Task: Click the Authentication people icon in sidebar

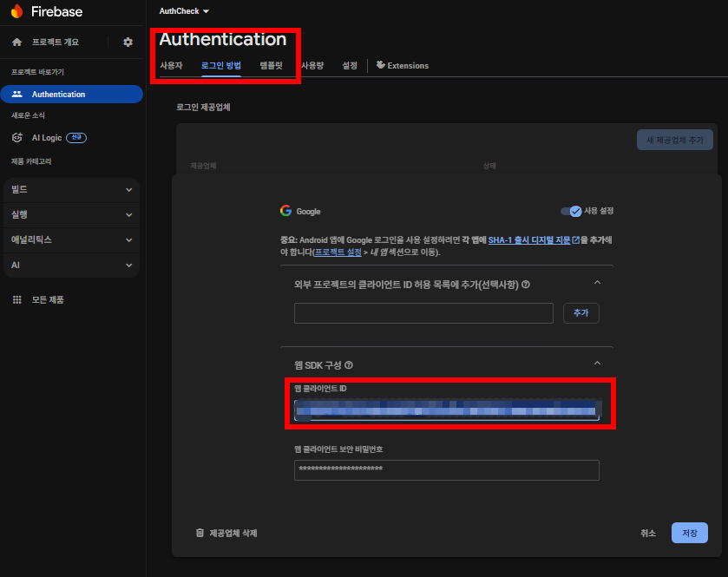Action: click(x=17, y=95)
